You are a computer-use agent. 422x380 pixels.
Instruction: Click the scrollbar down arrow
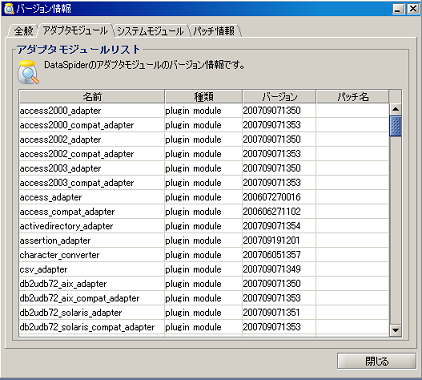395,330
